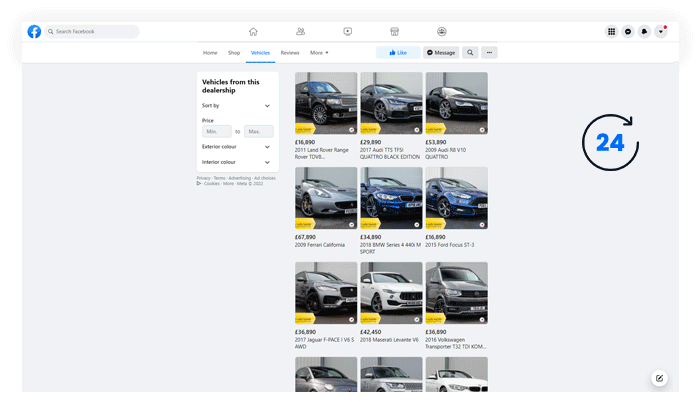
Task: Click the £42,450 price text
Action: tap(371, 332)
